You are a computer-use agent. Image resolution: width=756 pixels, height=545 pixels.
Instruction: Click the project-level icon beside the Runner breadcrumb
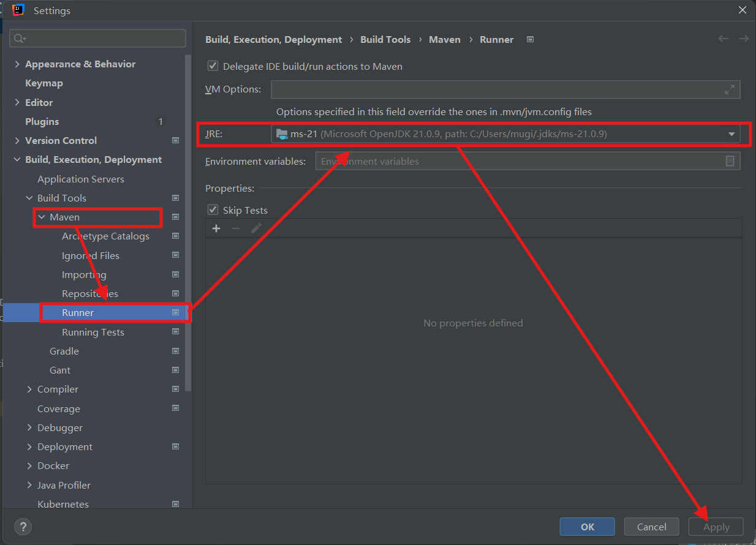531,39
